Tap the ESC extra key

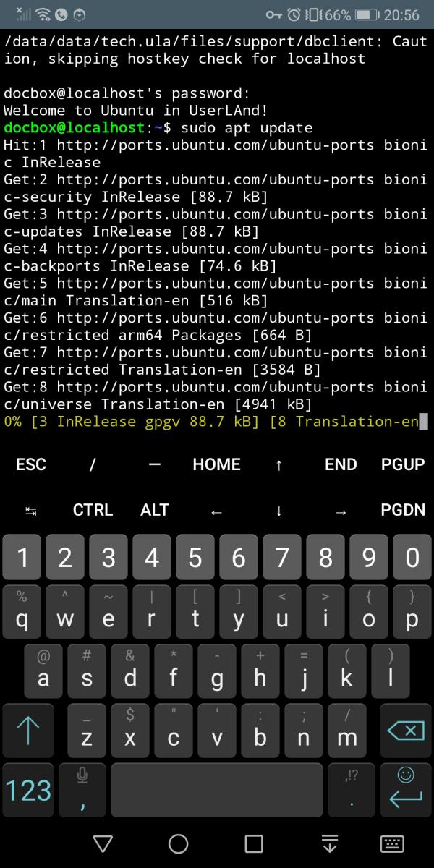pos(31,464)
